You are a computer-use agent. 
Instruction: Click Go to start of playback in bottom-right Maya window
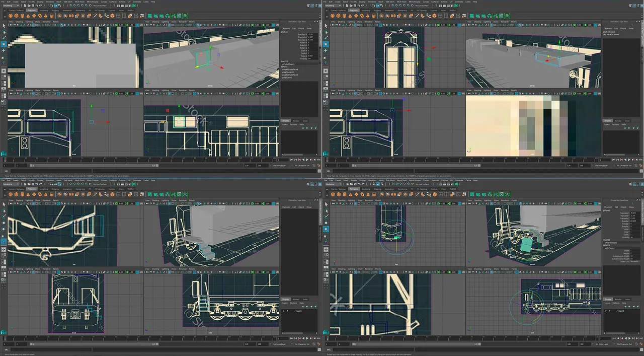(x=614, y=338)
